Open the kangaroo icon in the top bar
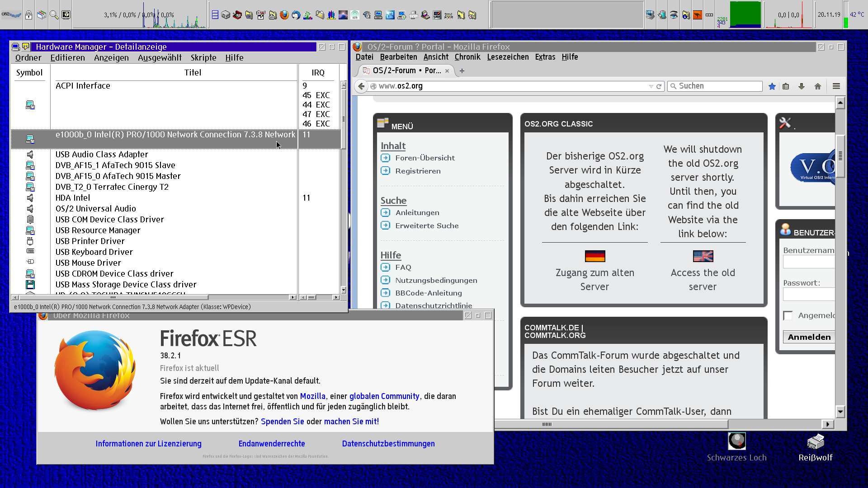The image size is (868, 488). (698, 15)
